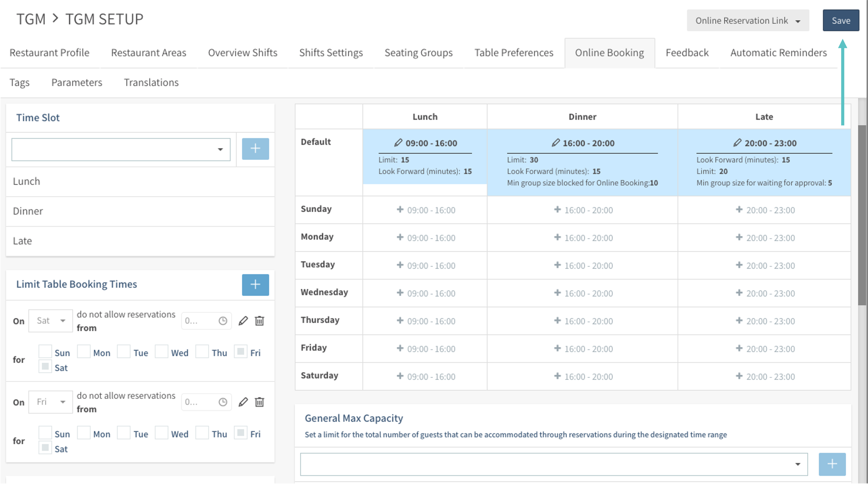Image resolution: width=868 pixels, height=484 pixels.
Task: Switch to the Shifts Settings tab
Action: pos(331,53)
